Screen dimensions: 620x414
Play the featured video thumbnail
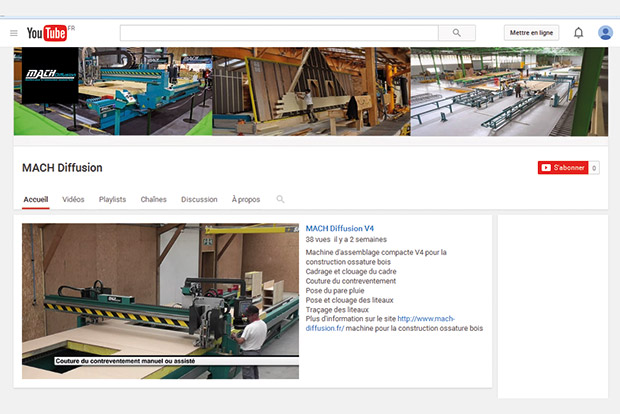click(x=161, y=301)
